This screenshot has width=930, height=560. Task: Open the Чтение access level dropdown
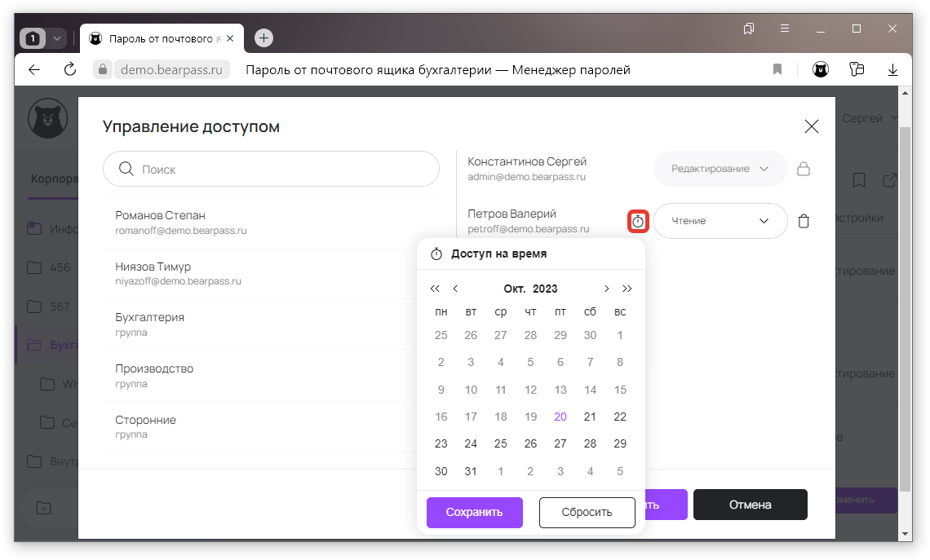tap(720, 221)
